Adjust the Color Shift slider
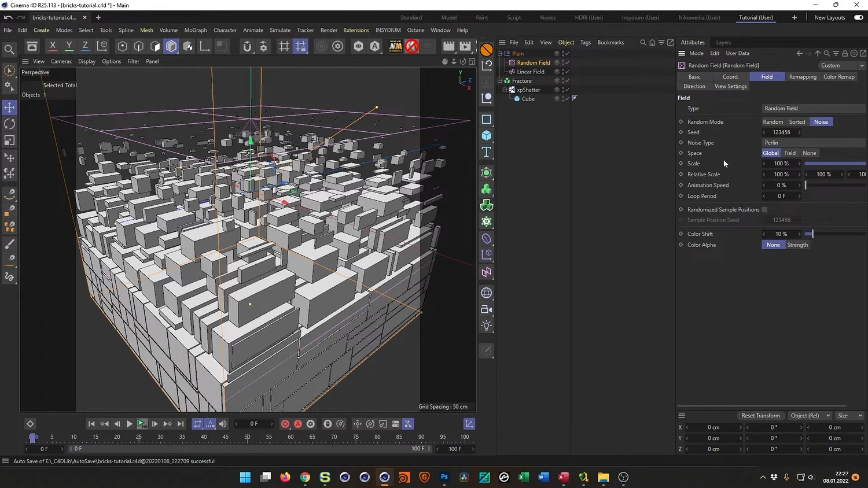 (x=812, y=234)
